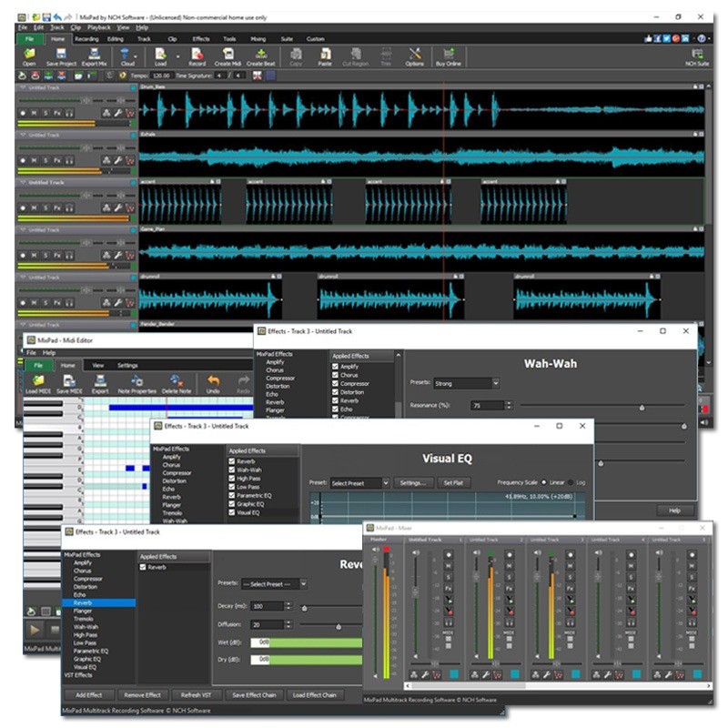Click Export icon in Midi Editor
The width and height of the screenshot is (728, 728).
[x=100, y=384]
